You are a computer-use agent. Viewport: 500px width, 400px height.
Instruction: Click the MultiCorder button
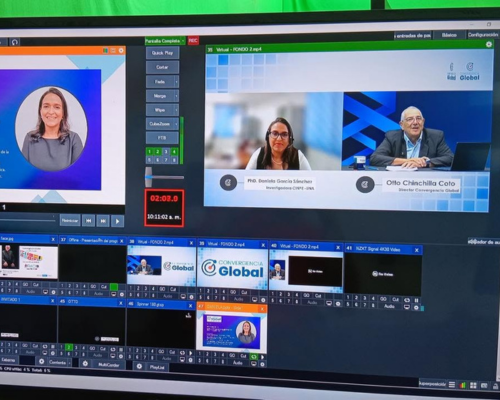click(x=108, y=365)
